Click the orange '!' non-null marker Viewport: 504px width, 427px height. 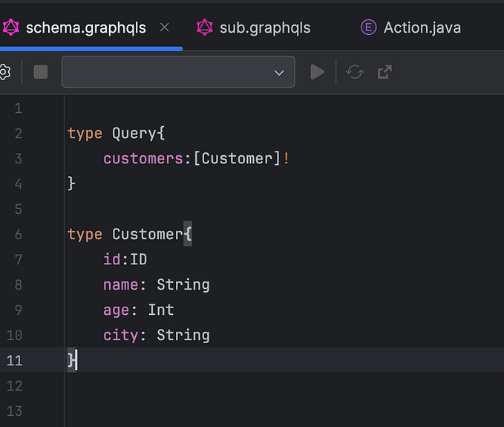[x=286, y=158]
